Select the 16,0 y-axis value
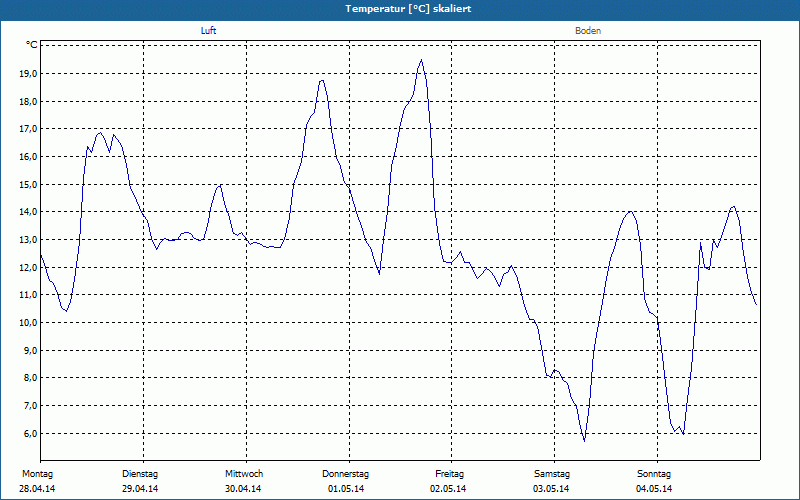 tap(29, 157)
